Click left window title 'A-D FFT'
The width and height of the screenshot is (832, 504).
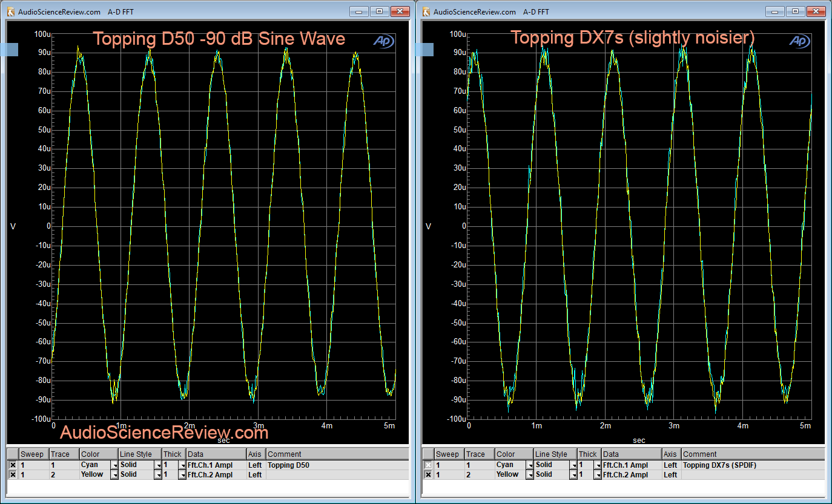coord(120,11)
